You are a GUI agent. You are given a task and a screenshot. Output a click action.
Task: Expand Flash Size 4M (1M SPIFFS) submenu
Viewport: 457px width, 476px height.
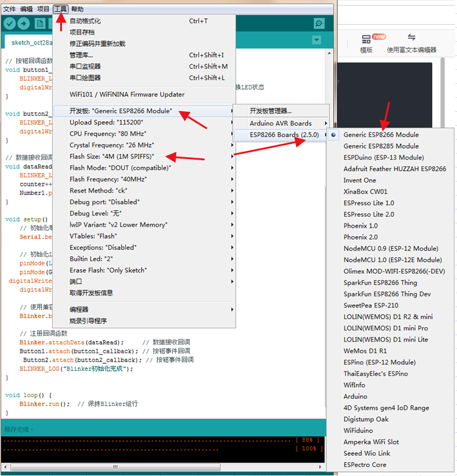(x=145, y=157)
